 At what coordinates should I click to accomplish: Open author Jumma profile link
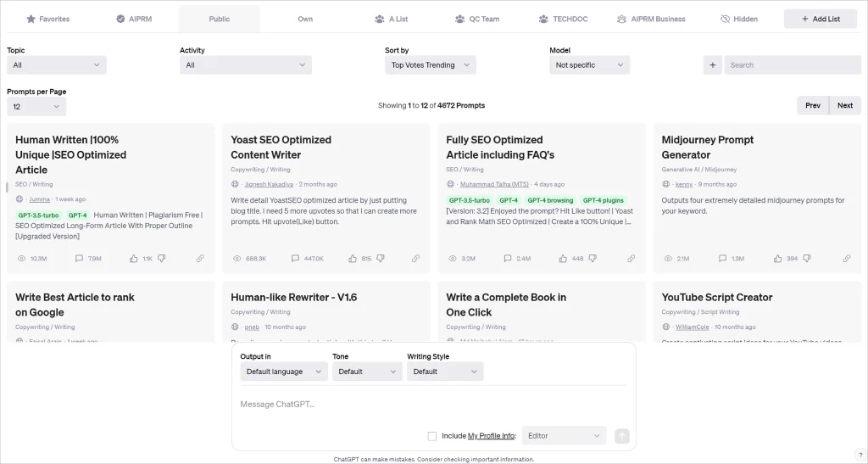point(39,199)
